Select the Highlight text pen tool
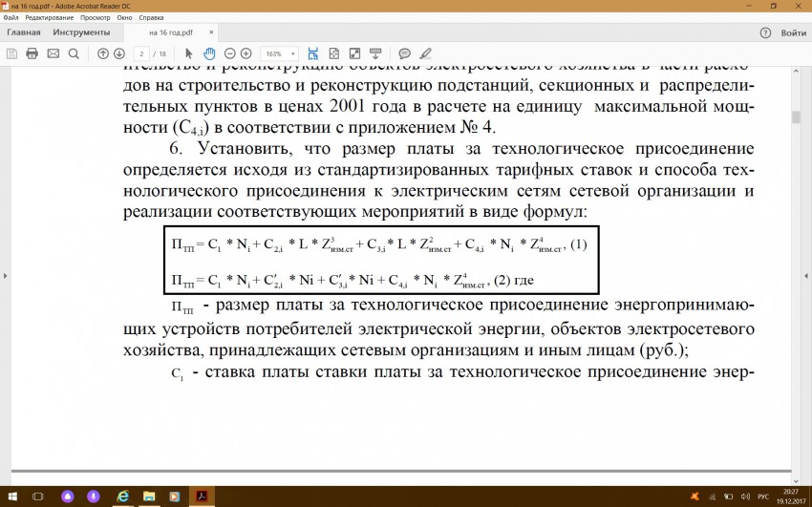812x507 pixels. tap(425, 53)
